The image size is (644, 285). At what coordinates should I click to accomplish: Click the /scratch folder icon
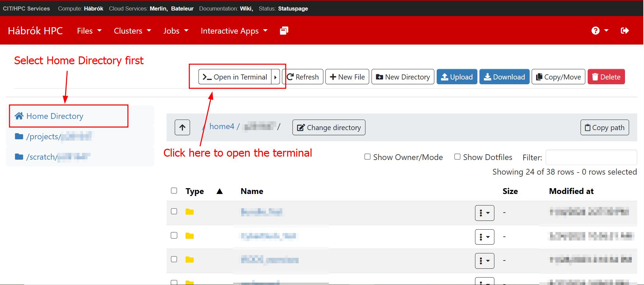19,157
